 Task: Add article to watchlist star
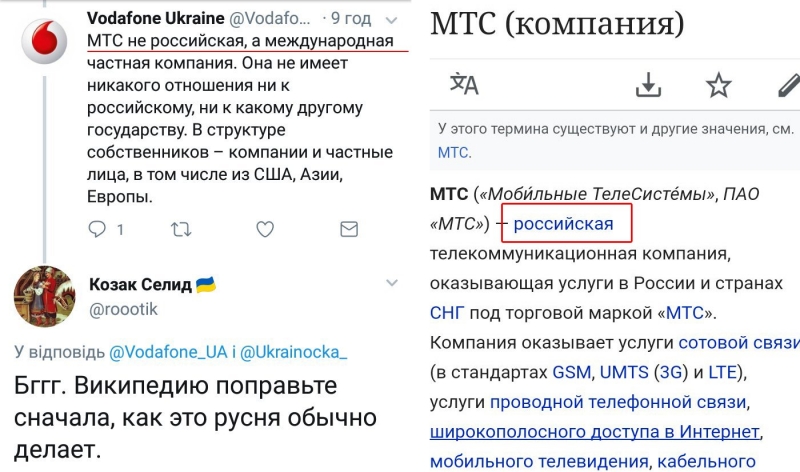click(718, 85)
